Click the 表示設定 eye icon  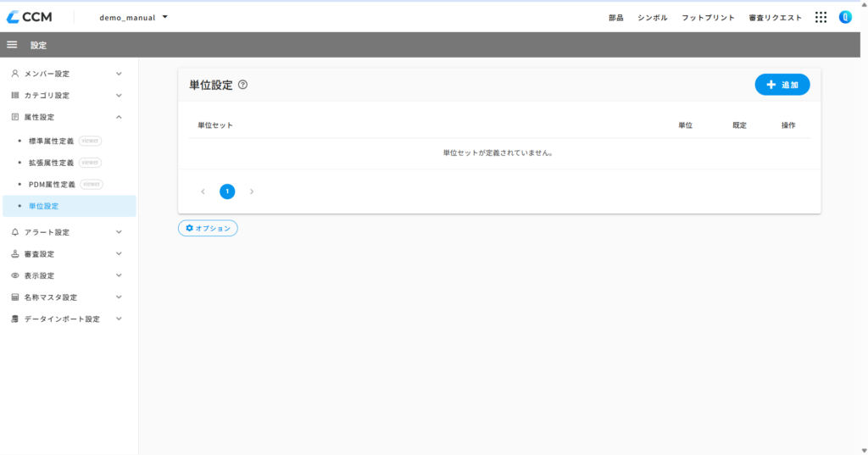point(15,275)
